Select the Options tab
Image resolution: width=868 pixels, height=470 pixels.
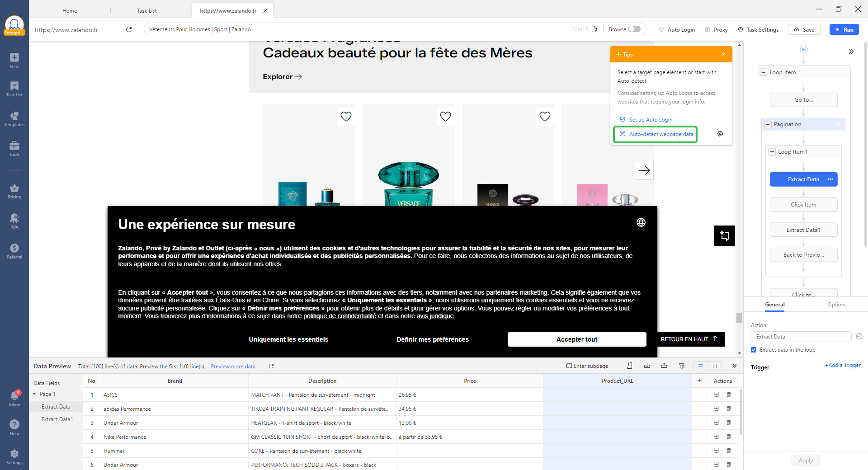pyautogui.click(x=837, y=305)
